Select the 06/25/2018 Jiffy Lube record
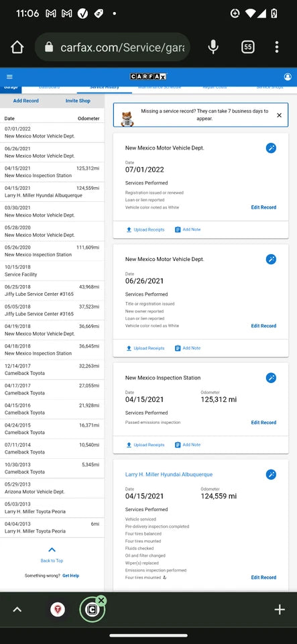 click(52, 290)
